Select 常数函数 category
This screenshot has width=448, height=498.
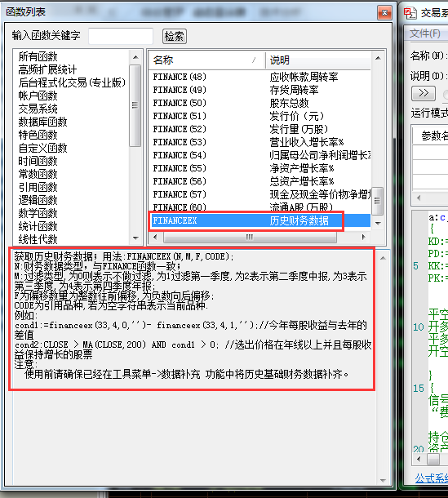[x=38, y=174]
